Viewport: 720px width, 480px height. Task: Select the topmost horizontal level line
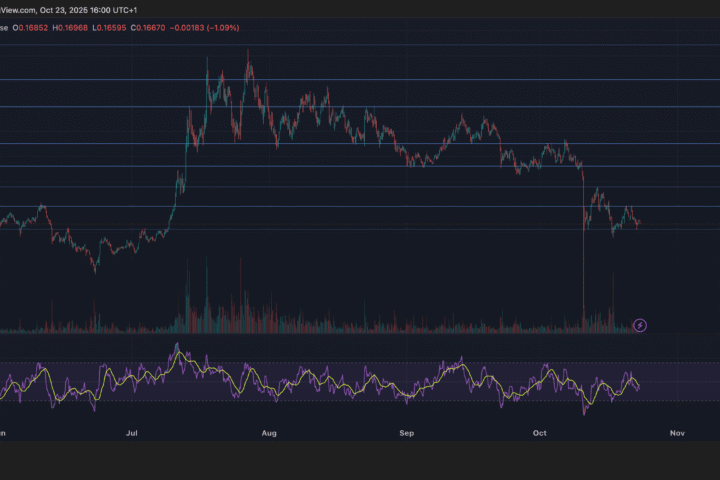coord(360,44)
